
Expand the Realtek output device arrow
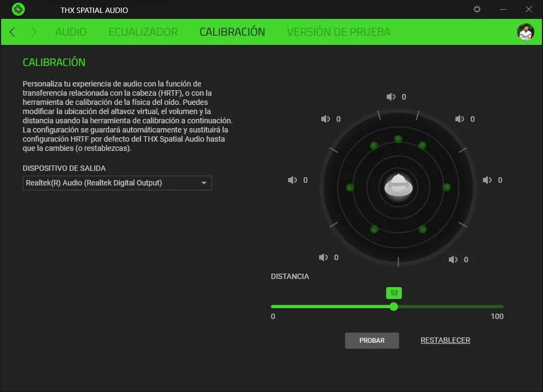[x=204, y=183]
